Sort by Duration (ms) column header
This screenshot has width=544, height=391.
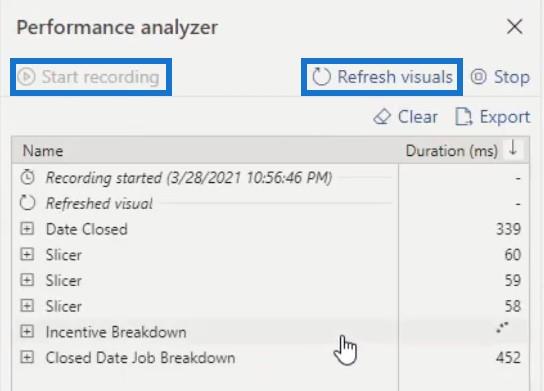click(x=452, y=151)
